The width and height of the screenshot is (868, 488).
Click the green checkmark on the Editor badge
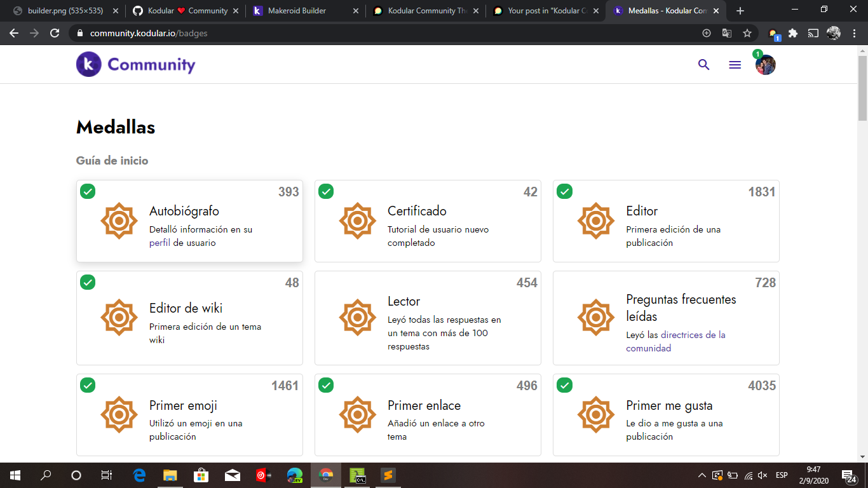[x=564, y=191]
